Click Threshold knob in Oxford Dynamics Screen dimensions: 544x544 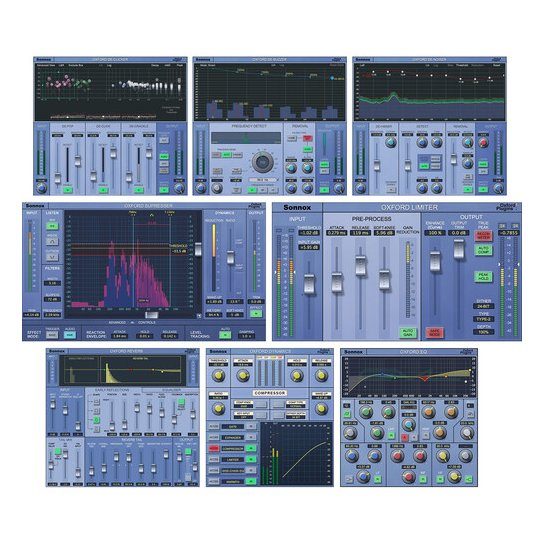219,375
